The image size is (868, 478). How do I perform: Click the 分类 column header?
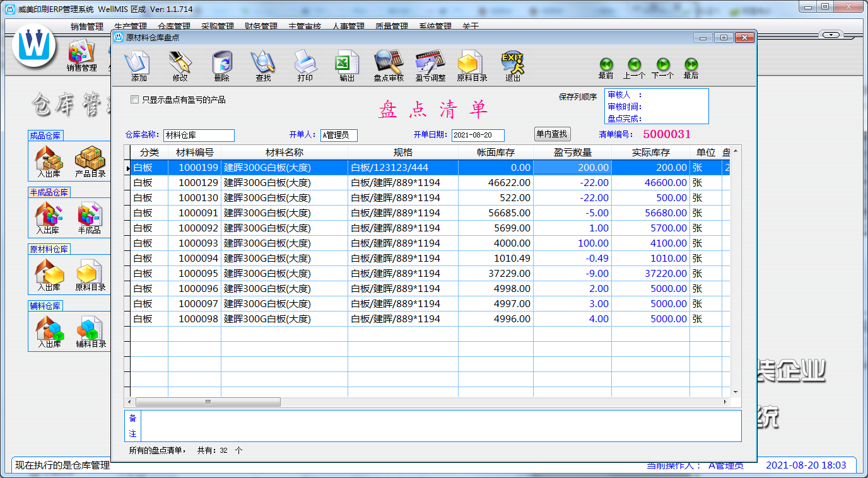pos(149,153)
